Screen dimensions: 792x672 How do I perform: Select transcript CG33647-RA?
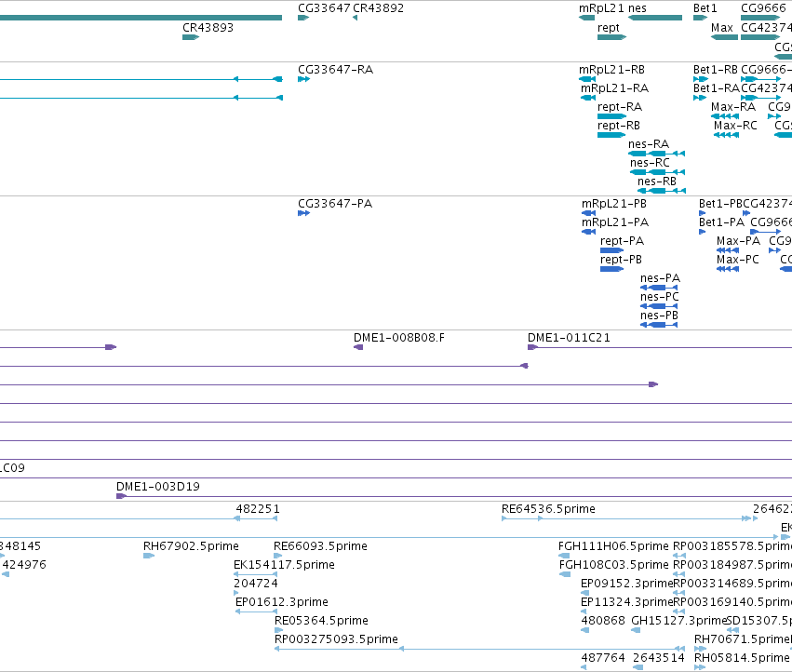[335, 70]
